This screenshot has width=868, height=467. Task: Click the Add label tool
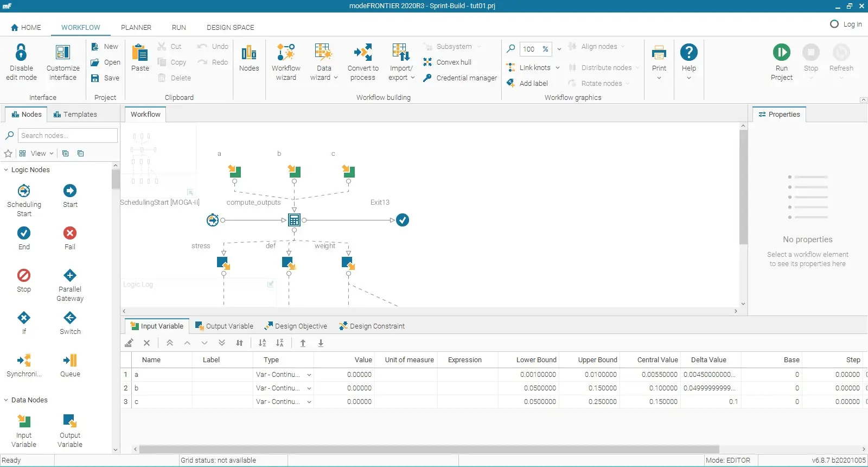pyautogui.click(x=527, y=83)
